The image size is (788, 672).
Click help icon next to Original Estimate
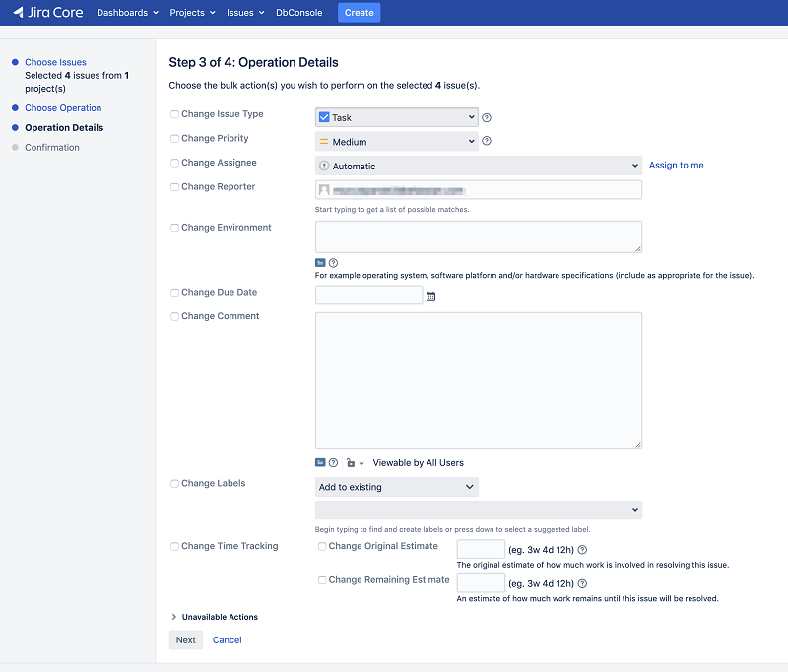[582, 550]
